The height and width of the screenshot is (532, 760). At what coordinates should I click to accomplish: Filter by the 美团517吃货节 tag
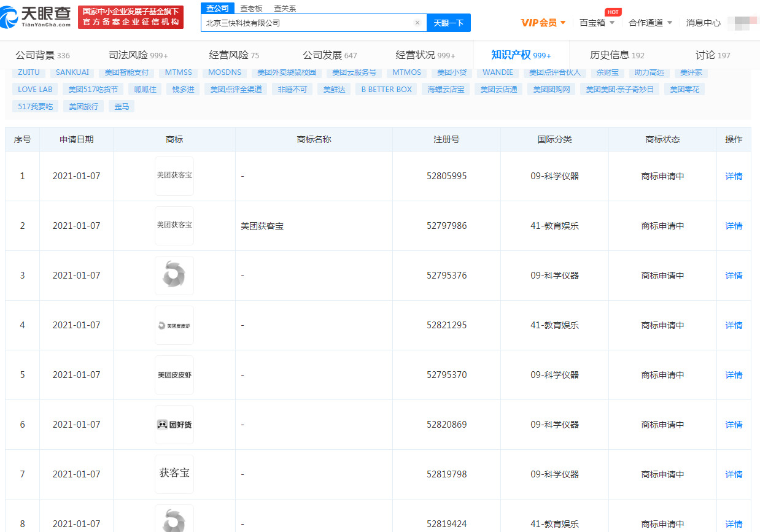click(x=93, y=89)
